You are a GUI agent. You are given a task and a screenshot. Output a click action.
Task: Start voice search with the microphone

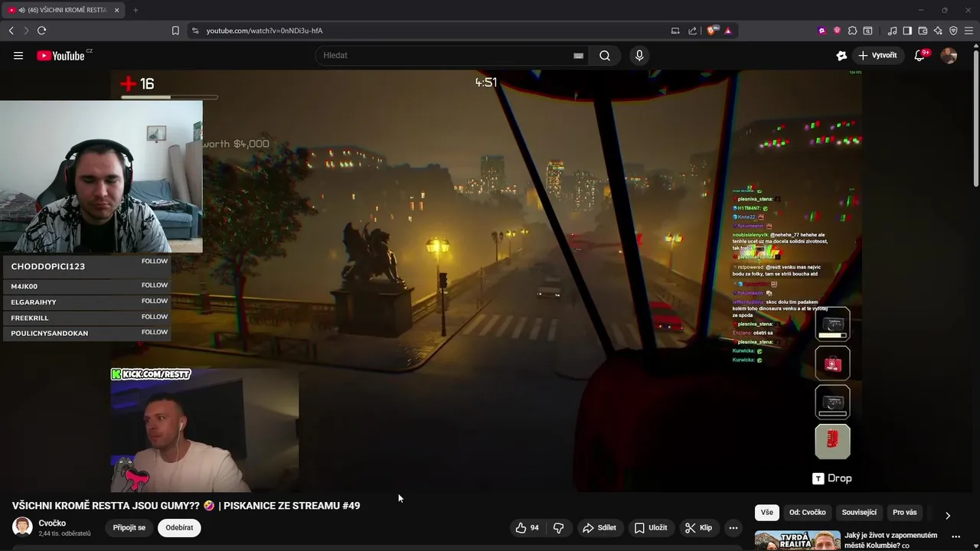point(639,55)
